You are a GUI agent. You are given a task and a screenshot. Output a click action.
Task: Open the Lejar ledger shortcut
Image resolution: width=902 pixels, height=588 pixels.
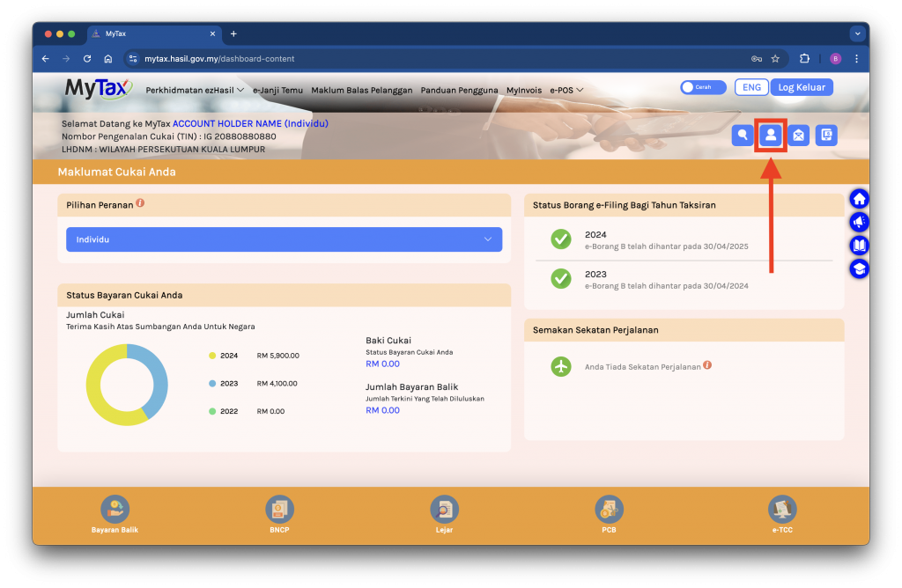point(444,509)
